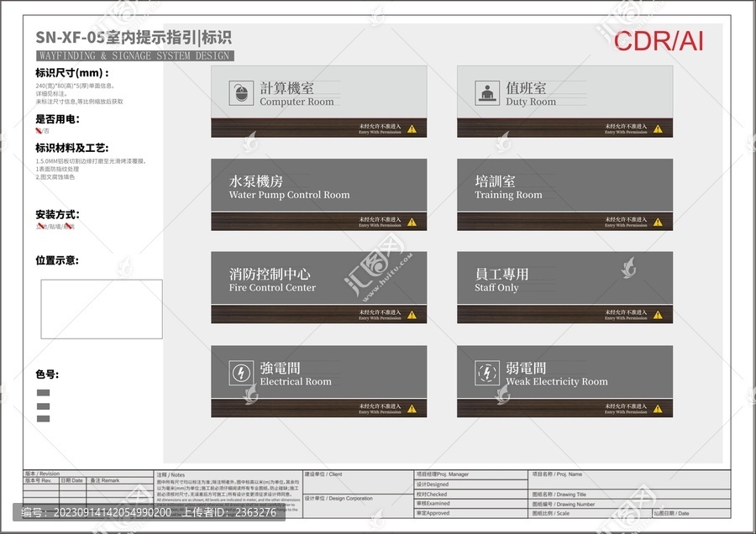
Task: Click the 值班室 Chinese heading
Action: point(526,87)
